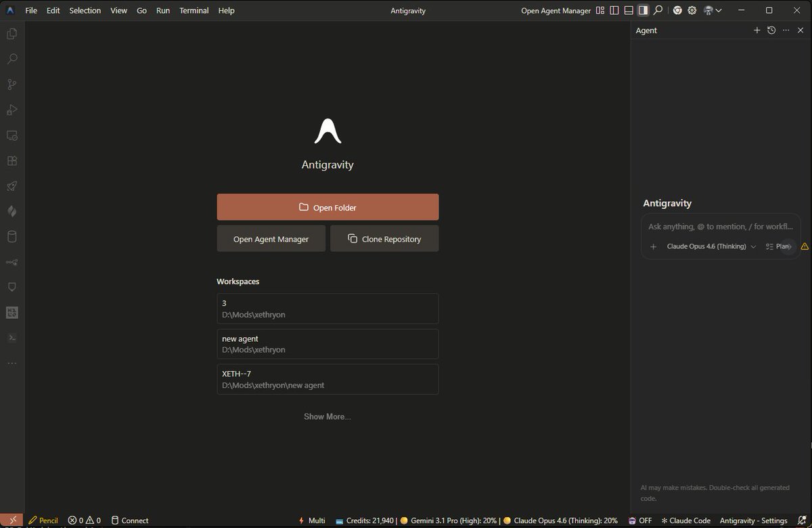The image size is (812, 528).
Task: Click the pipeline nodes icon in activity bar
Action: (x=12, y=262)
